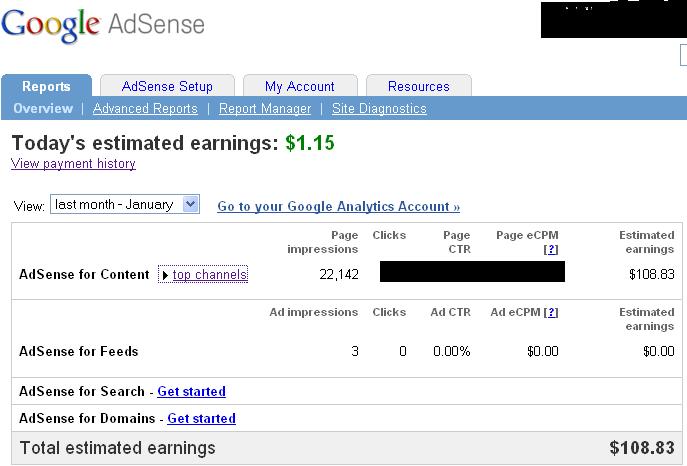Open the Report Manager link
687x466 pixels.
point(265,108)
